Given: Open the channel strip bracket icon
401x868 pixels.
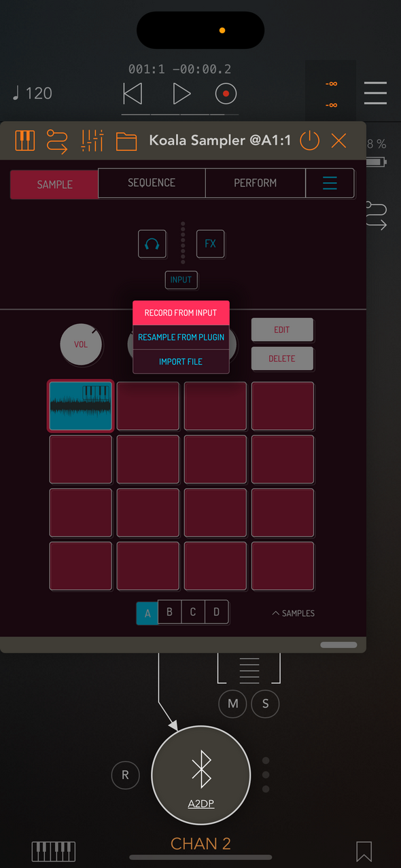Looking at the screenshot, I should [249, 670].
